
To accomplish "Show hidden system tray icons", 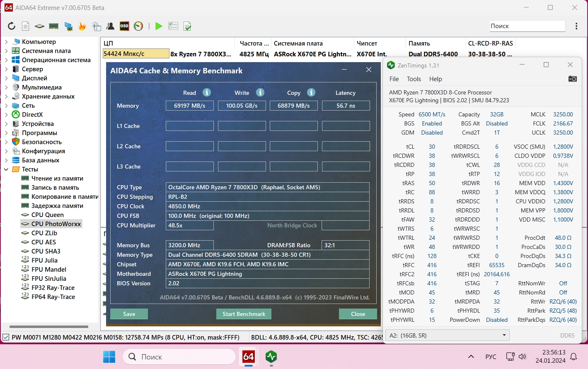I will (x=471, y=357).
